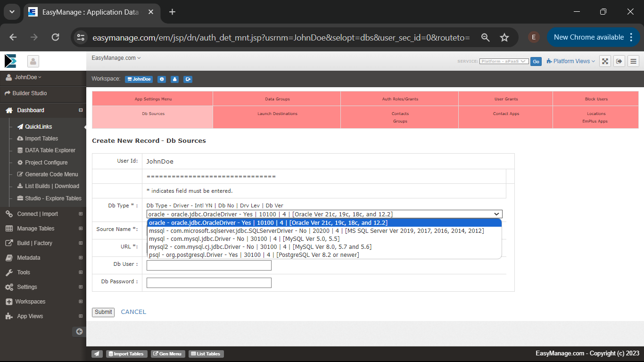Select the mysql2 com.mysql.cj.jdbc.Driver option
This screenshot has height=362, width=644.
pos(324,247)
